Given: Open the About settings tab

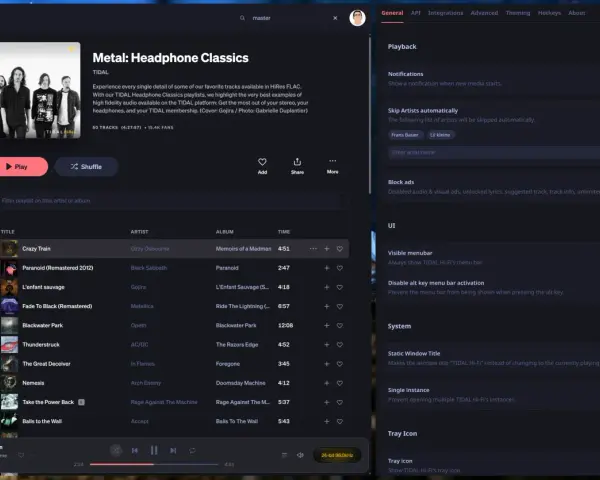Looking at the screenshot, I should [576, 13].
